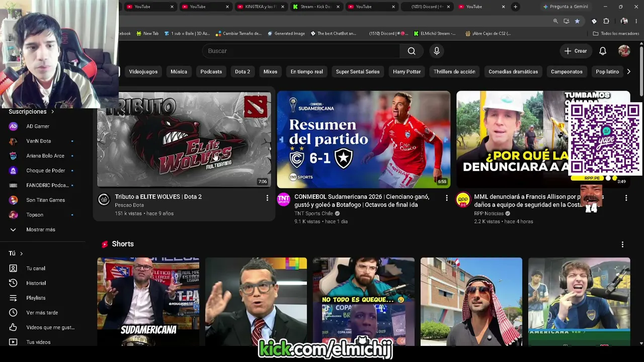Open options for CONMEBOL Sudamericana video

coord(446,198)
